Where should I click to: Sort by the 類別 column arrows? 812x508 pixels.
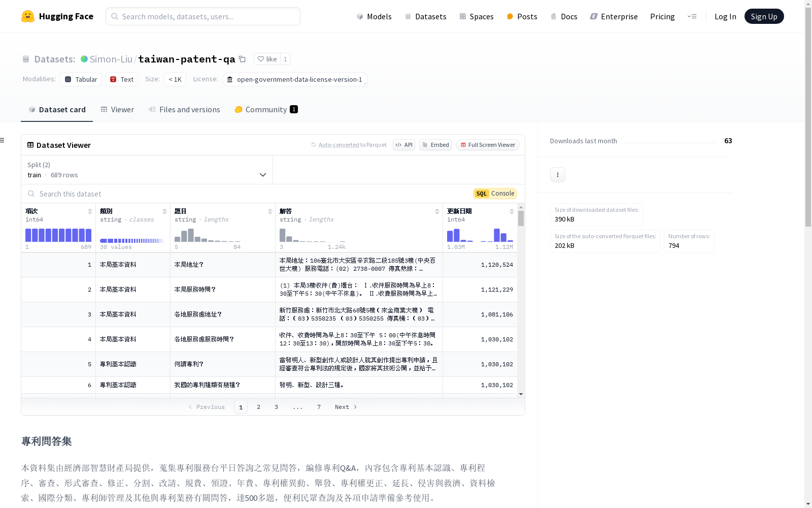164,211
